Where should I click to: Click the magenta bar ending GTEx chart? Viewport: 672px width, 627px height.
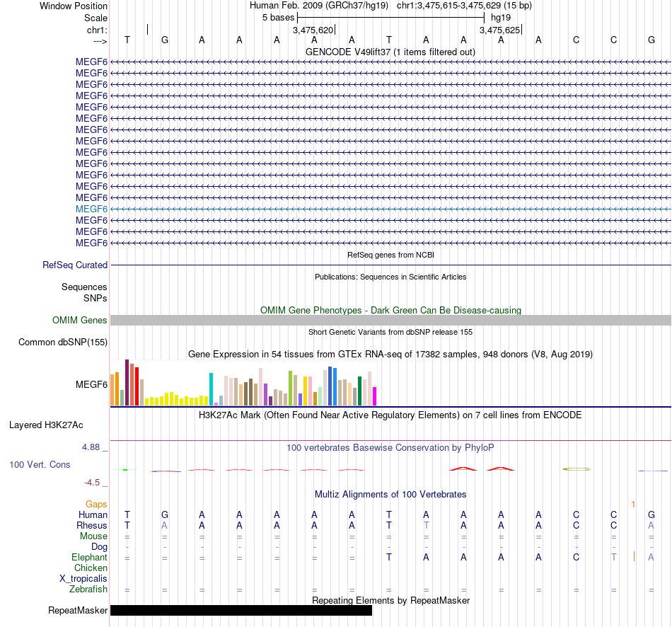click(375, 397)
